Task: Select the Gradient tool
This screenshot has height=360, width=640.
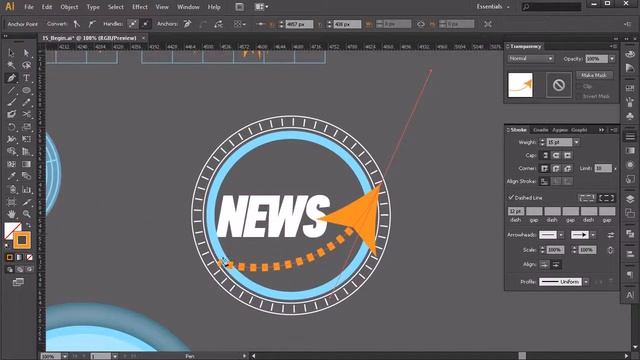Action: coord(27,164)
